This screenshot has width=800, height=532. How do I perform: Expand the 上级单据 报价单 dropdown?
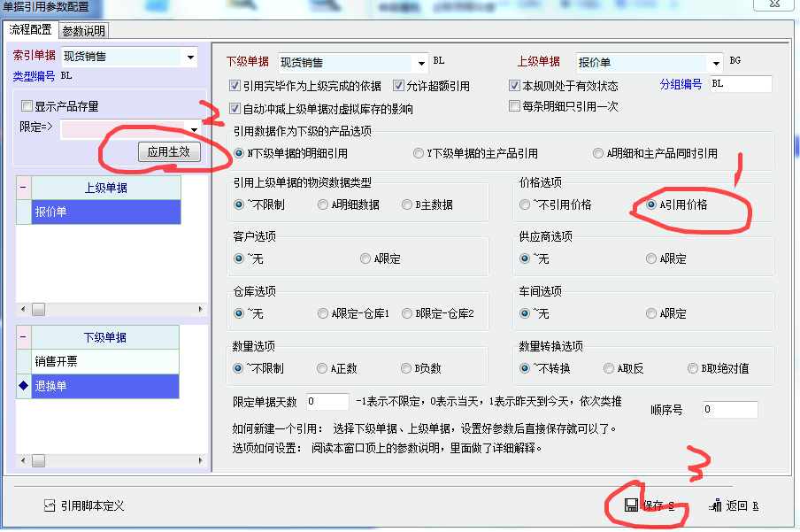pyautogui.click(x=716, y=64)
